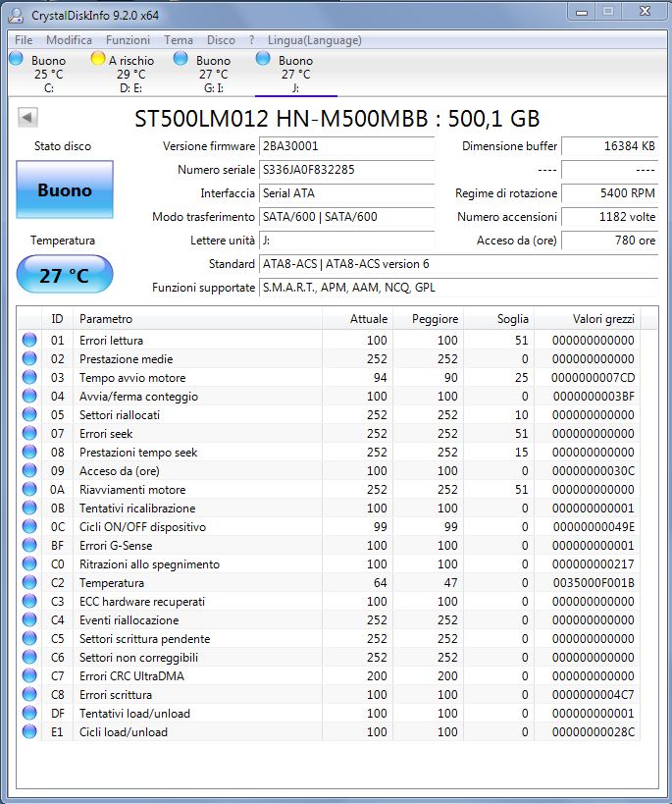Click the status orb next to Temperatura row
The width and height of the screenshot is (672, 804).
(28, 583)
